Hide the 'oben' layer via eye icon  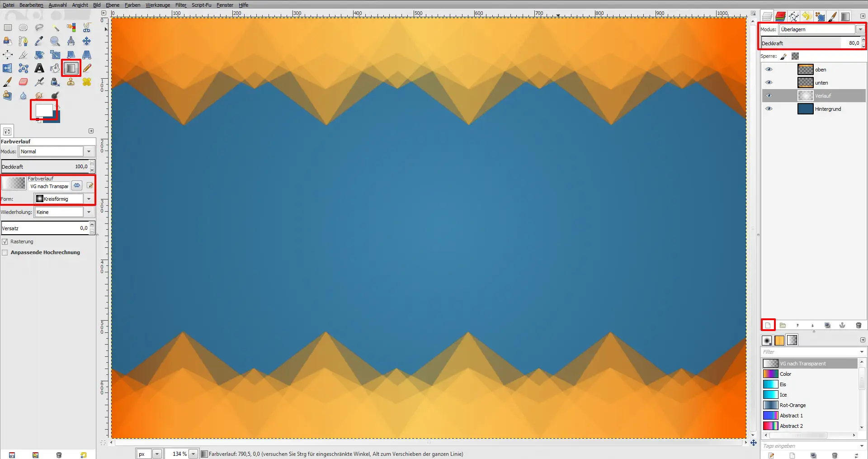pyautogui.click(x=769, y=70)
